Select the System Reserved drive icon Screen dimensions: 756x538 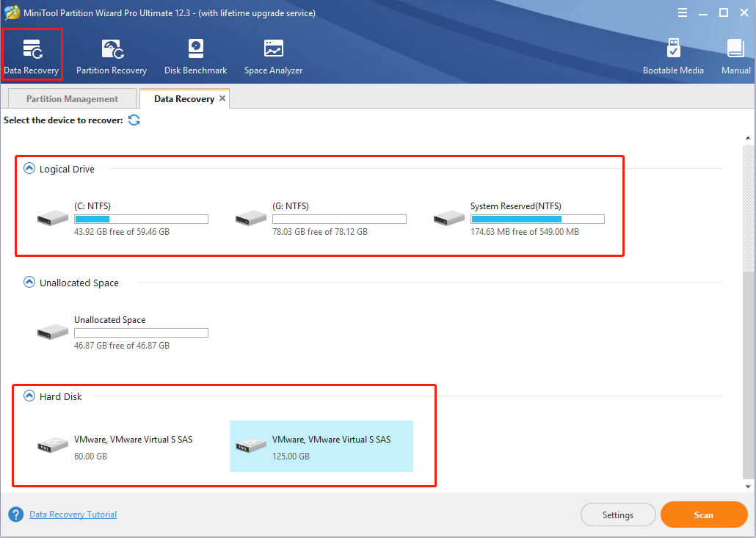click(449, 218)
